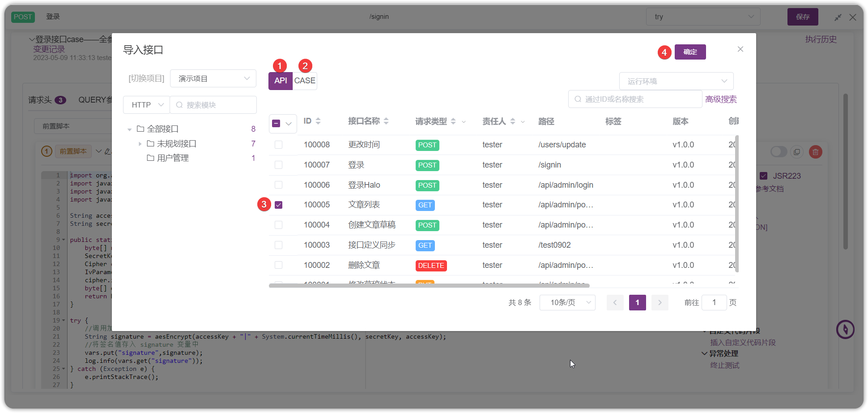This screenshot has width=868, height=413.
Task: Go to the next page arrow
Action: click(660, 303)
